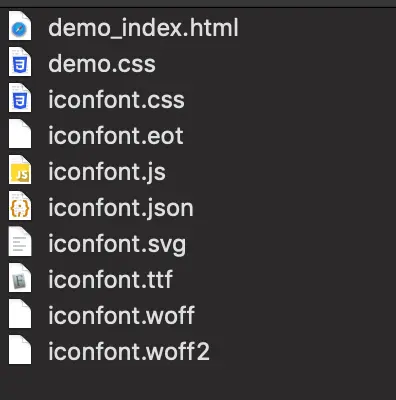Pick the iconfont.ttf file name
The height and width of the screenshot is (400, 396).
coord(110,279)
